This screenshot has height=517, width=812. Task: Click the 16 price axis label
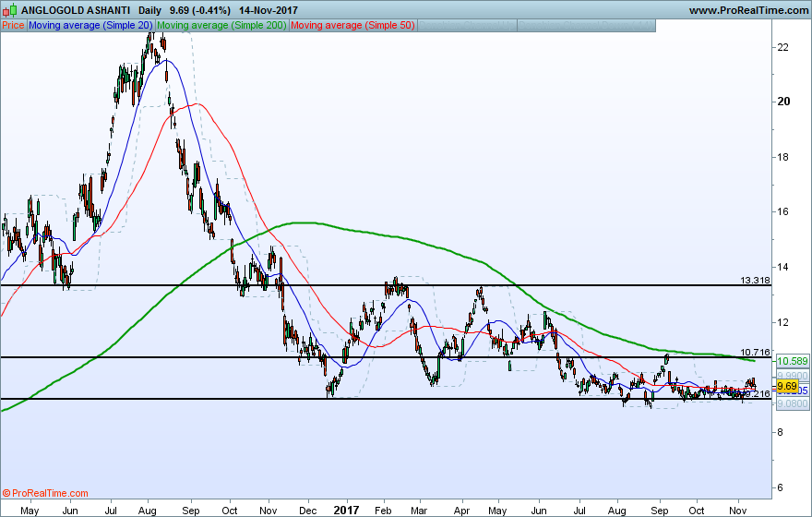pos(783,211)
